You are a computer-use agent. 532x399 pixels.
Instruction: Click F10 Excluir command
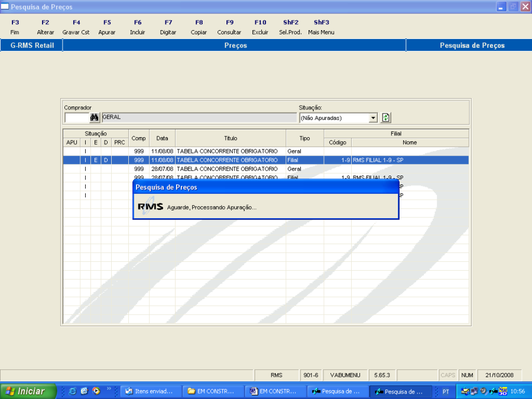pos(260,27)
